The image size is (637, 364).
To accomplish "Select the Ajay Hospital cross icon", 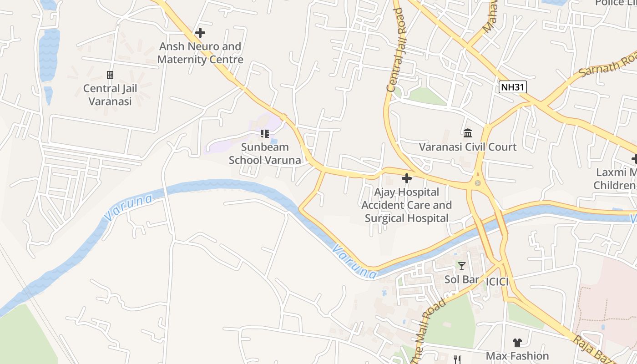I will [x=407, y=178].
